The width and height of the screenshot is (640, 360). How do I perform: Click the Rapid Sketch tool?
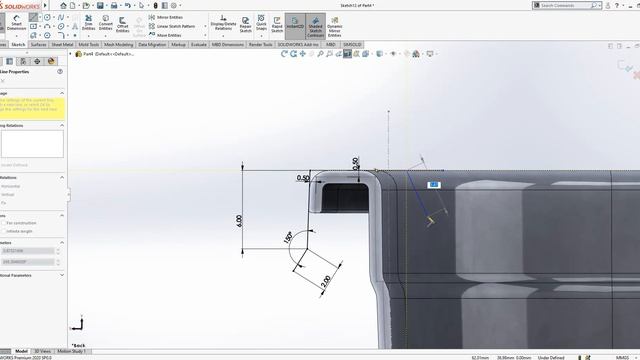(277, 24)
